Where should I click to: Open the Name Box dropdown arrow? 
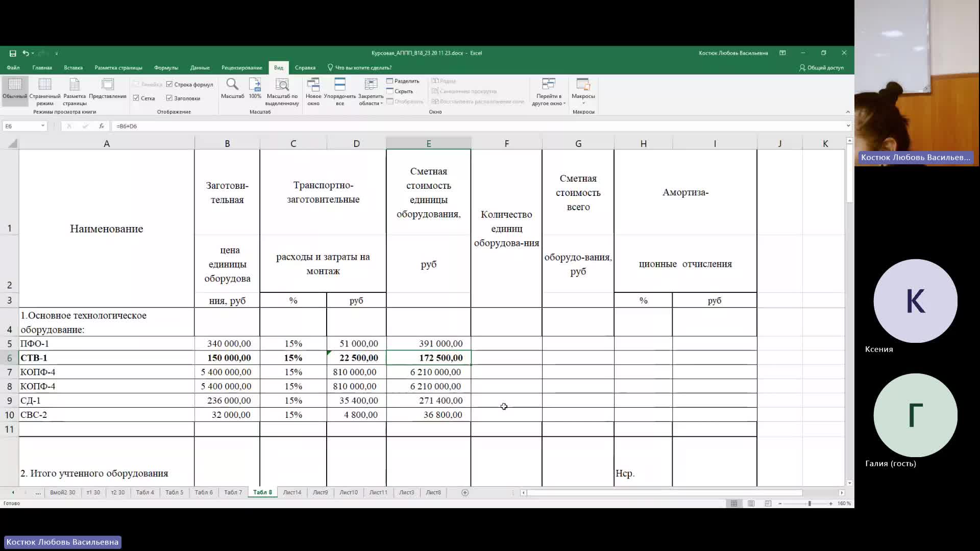coord(43,126)
